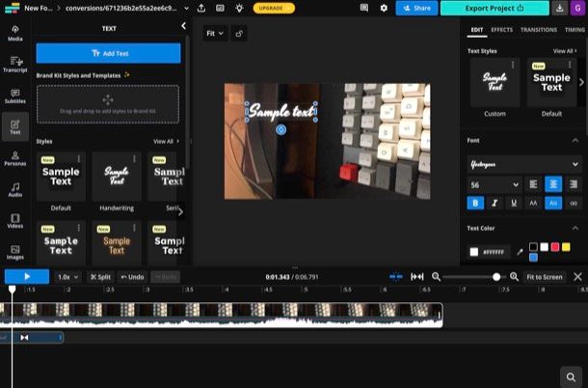Open the Images sidebar panel
Screen dimensions: 588x388
click(15, 252)
